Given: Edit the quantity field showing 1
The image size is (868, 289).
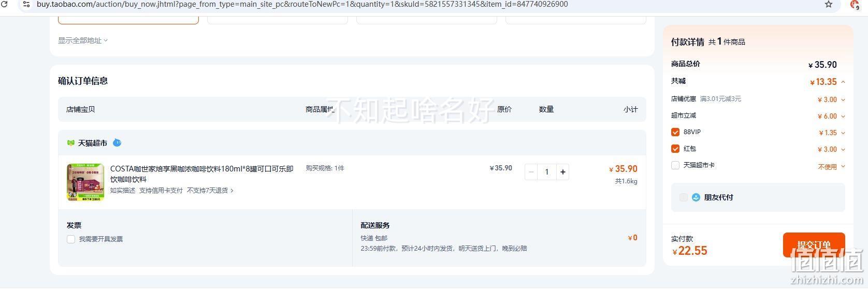Looking at the screenshot, I should (546, 172).
